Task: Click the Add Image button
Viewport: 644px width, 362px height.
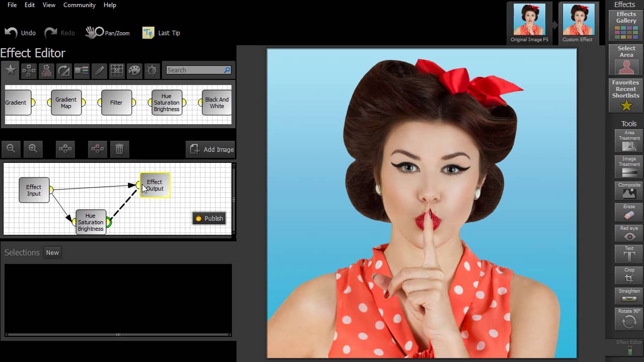Action: (x=211, y=149)
